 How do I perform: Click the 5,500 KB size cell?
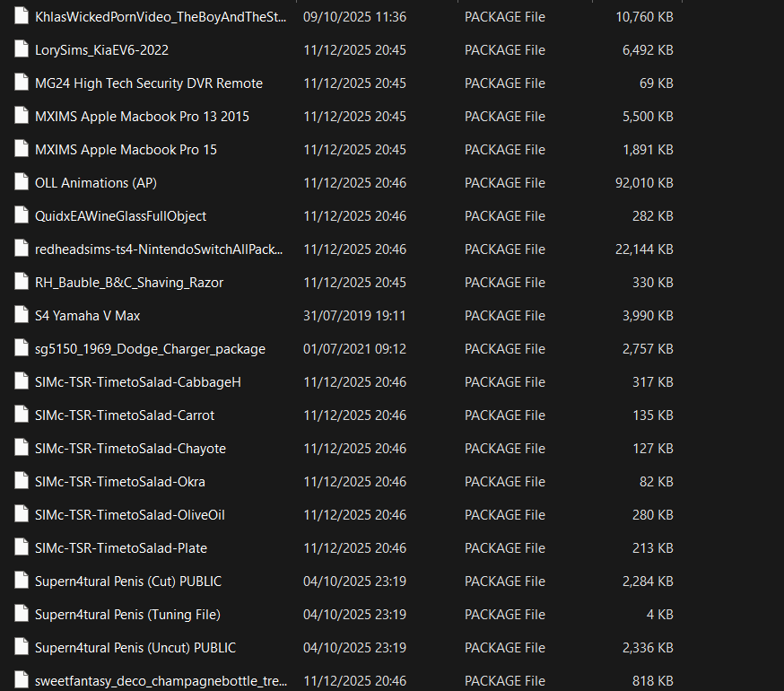648,117
